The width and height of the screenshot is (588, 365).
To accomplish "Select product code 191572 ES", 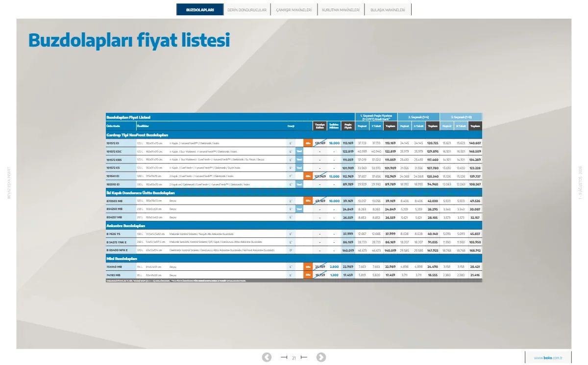I will click(x=113, y=167).
